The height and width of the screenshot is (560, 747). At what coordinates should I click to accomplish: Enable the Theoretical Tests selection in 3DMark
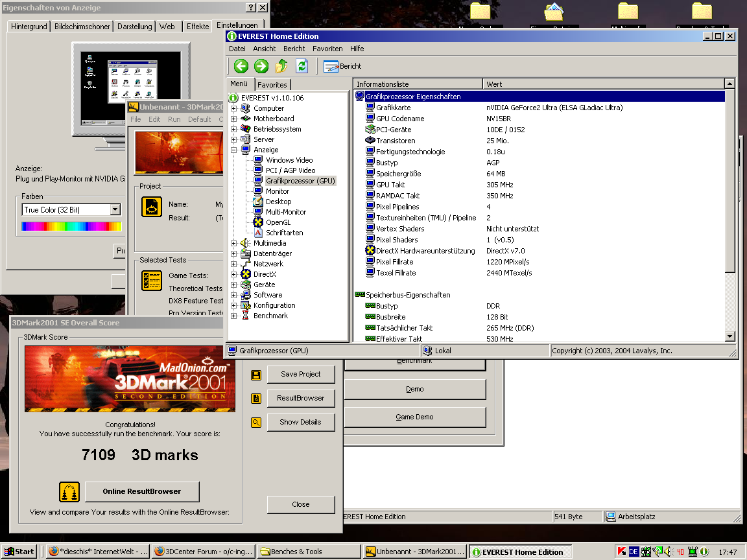click(x=195, y=288)
